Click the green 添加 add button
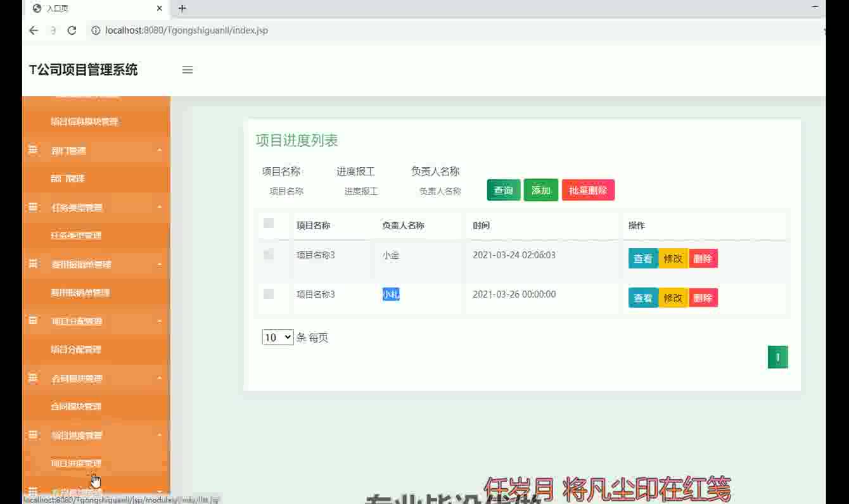The image size is (849, 504). pyautogui.click(x=541, y=190)
